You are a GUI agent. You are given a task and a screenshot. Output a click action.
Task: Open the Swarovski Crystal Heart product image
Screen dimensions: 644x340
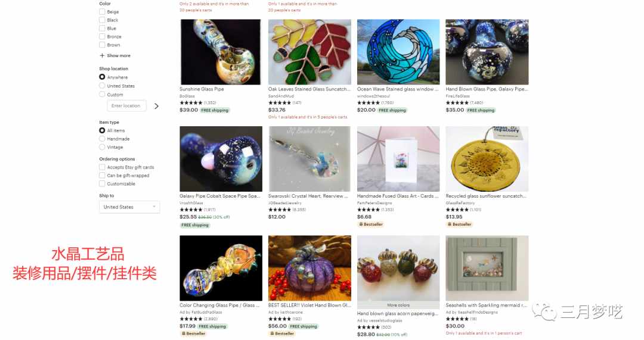coord(309,159)
